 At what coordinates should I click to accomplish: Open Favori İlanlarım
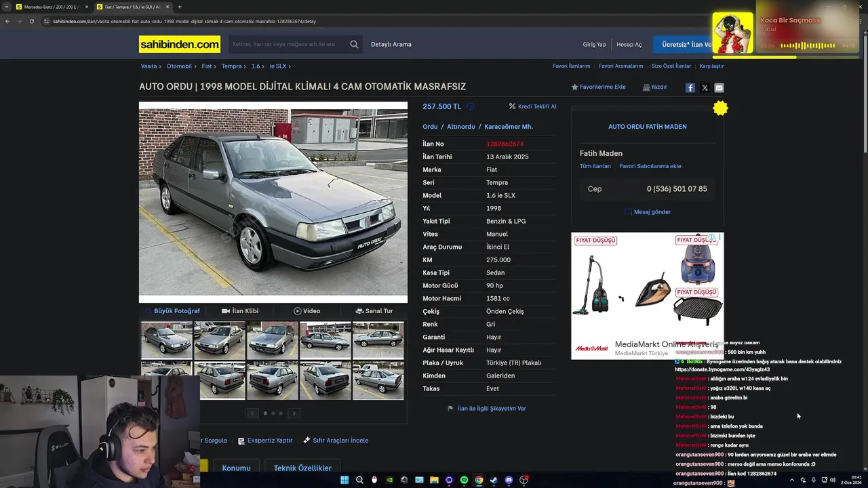click(x=572, y=66)
